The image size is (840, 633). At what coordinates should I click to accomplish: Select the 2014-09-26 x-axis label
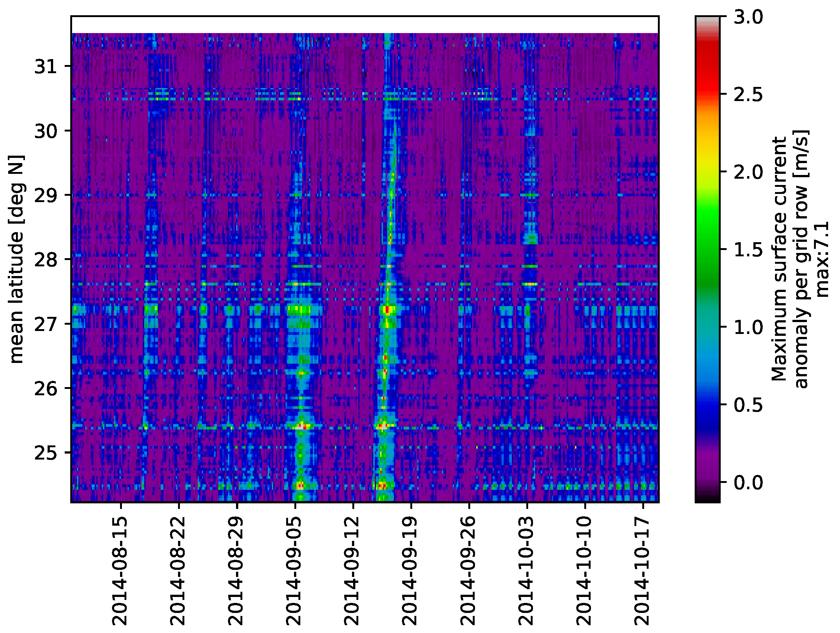468,571
